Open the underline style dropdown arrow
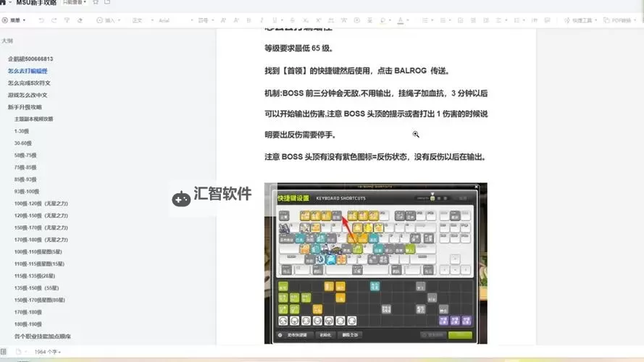This screenshot has height=362, width=644. click(282, 20)
